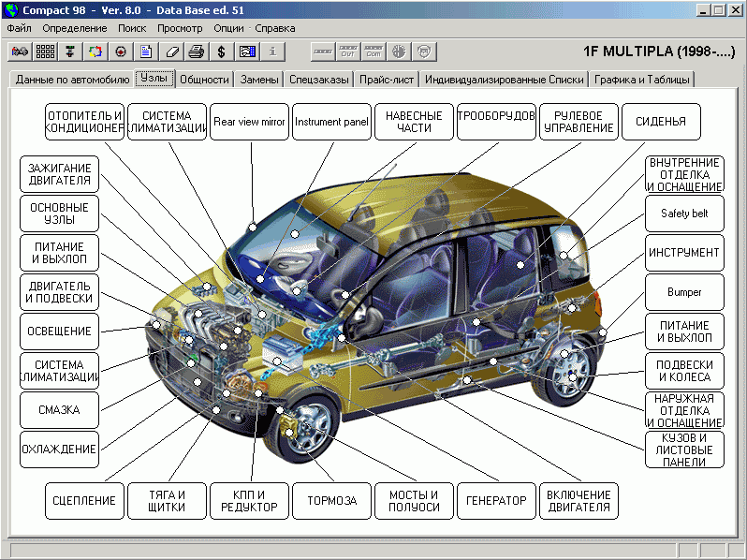
Task: Click the colored circular arrows toolbar icon
Action: coord(95,52)
